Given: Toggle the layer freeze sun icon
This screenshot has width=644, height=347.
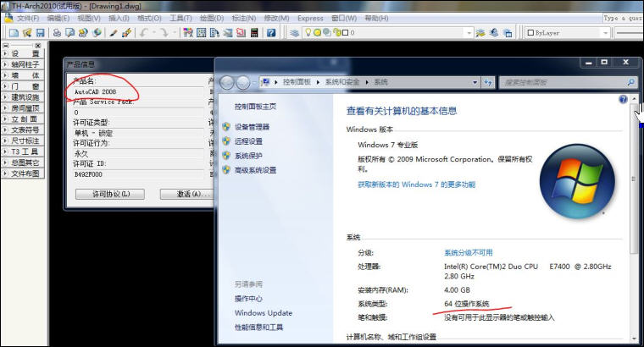Looking at the screenshot, I should click(x=317, y=32).
